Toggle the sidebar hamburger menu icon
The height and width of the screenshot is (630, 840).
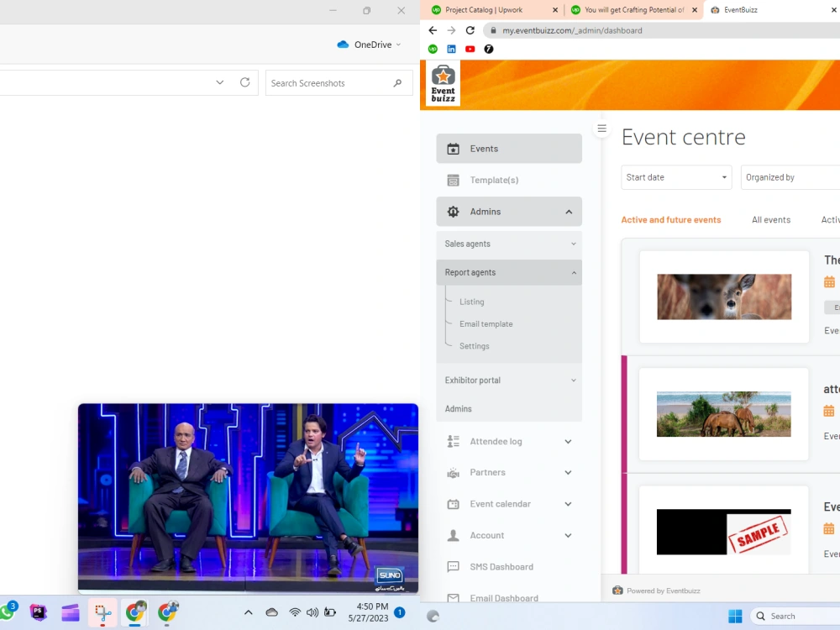pyautogui.click(x=601, y=129)
